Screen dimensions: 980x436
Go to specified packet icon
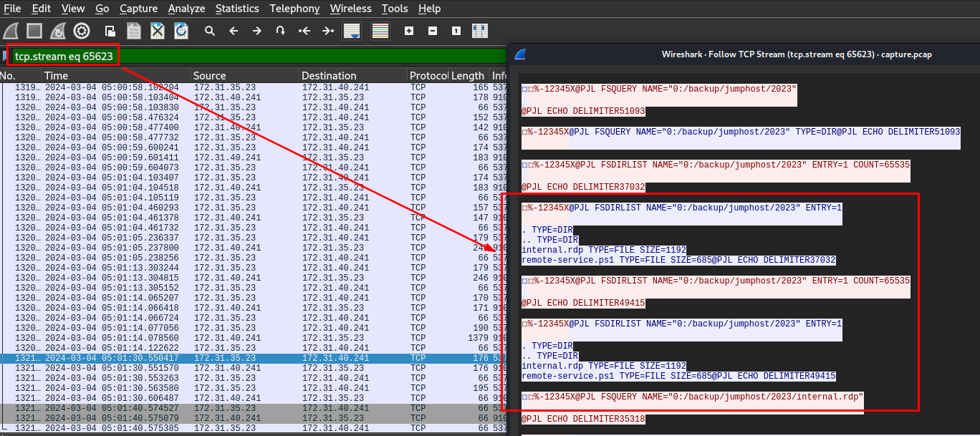point(281,31)
